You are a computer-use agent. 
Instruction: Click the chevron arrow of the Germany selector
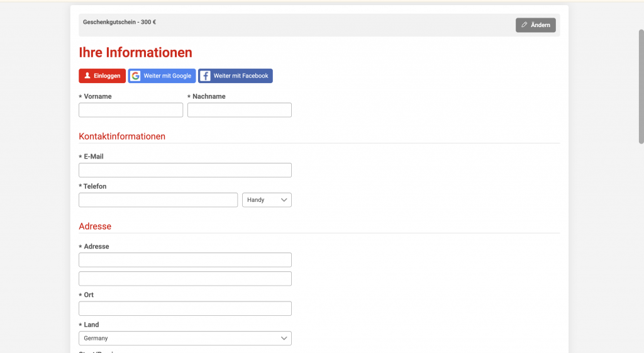(284, 339)
